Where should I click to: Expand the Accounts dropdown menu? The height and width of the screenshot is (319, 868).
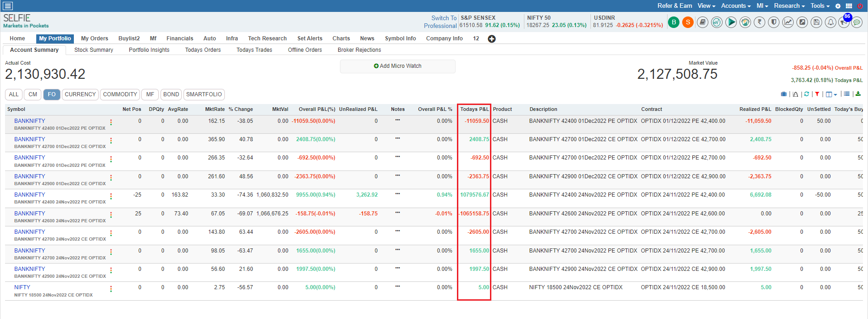(x=735, y=6)
